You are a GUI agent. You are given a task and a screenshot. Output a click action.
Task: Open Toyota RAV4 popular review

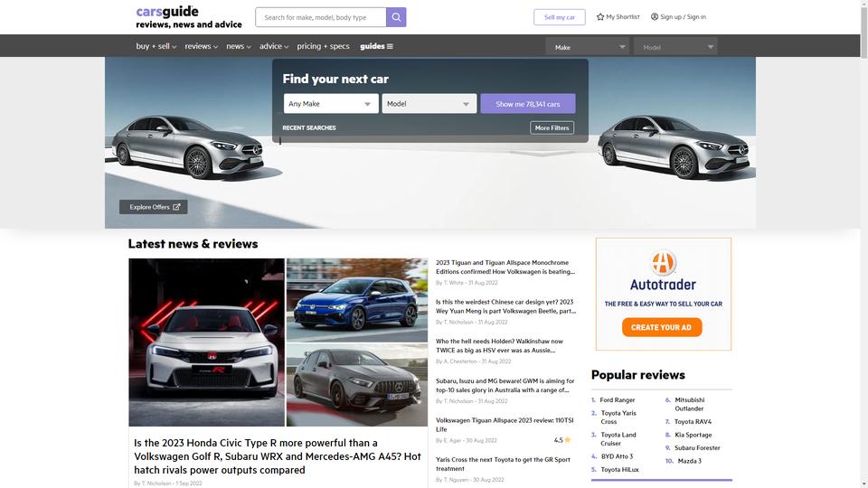pyautogui.click(x=693, y=422)
